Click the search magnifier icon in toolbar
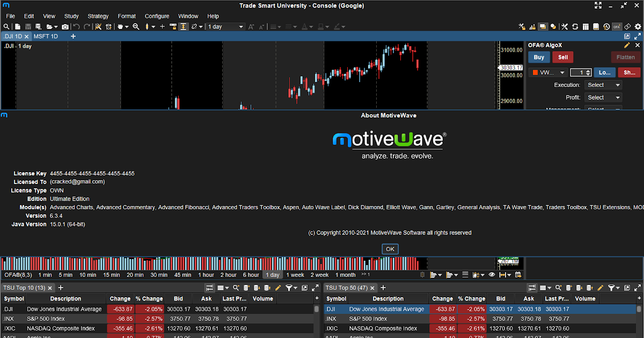 click(6, 26)
